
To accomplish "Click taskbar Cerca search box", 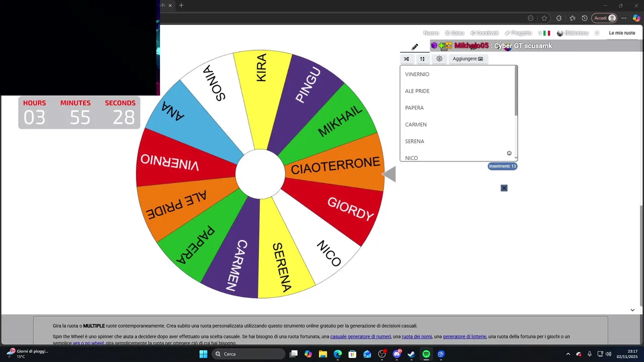I will point(249,354).
